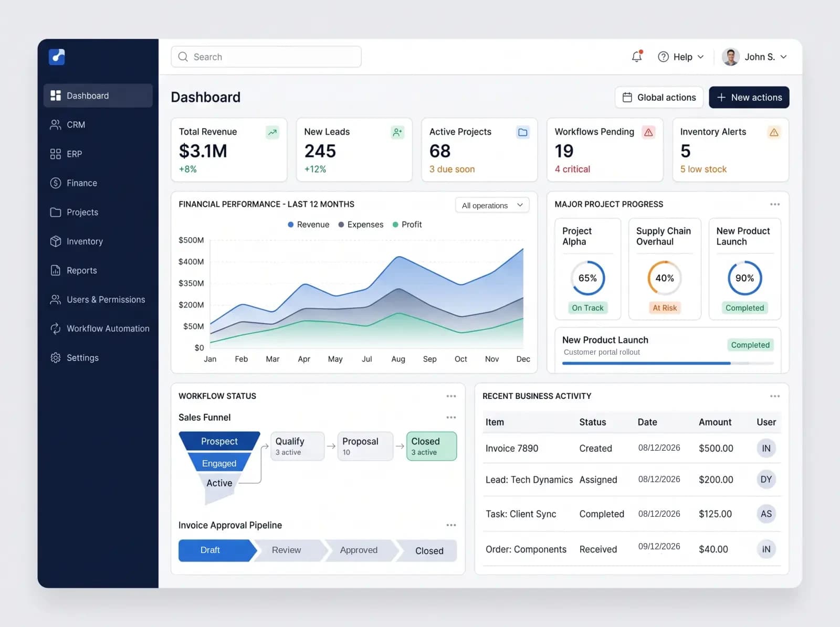Click the DY user badge

point(766,480)
